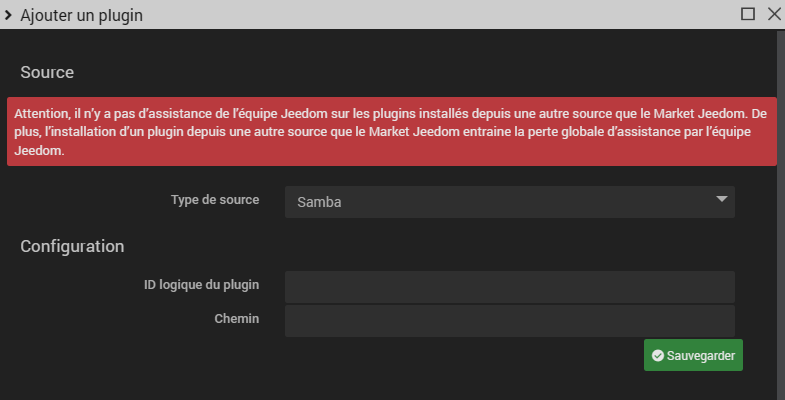
Task: Click the chevron icon beside Ajouter un plugin
Action: click(x=8, y=14)
